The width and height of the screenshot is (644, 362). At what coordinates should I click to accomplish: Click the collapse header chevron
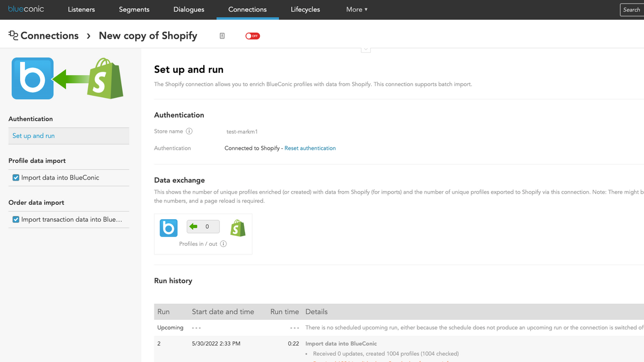pos(366,49)
